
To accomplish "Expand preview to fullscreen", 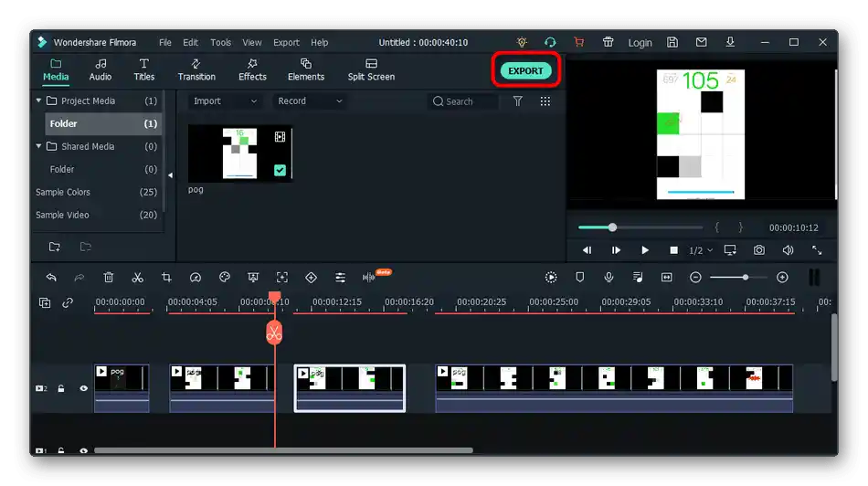I will (817, 250).
